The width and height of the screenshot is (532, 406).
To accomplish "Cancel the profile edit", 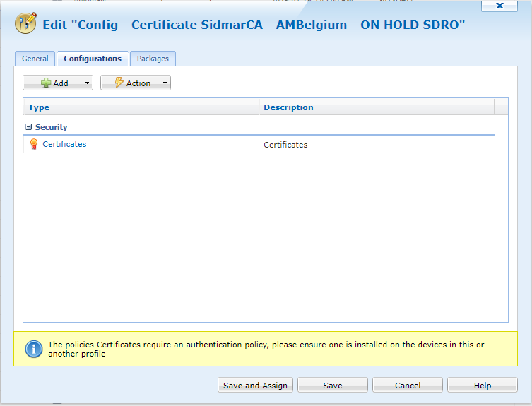I will point(407,386).
